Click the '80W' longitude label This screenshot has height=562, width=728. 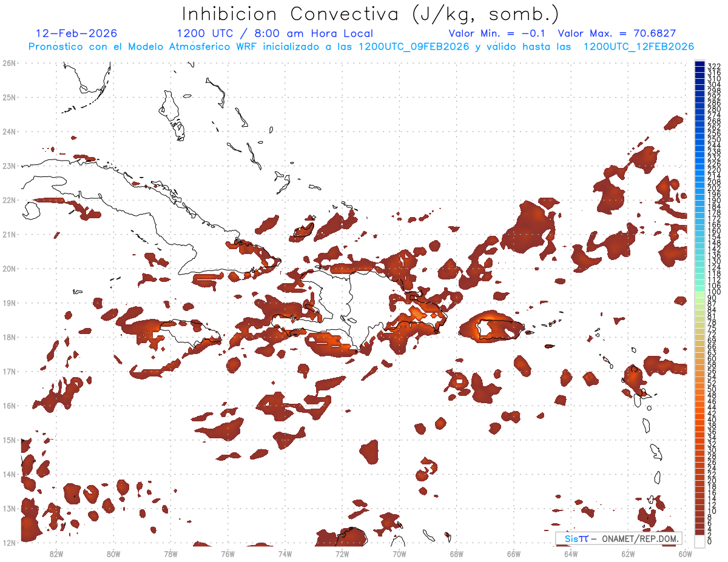(x=113, y=554)
